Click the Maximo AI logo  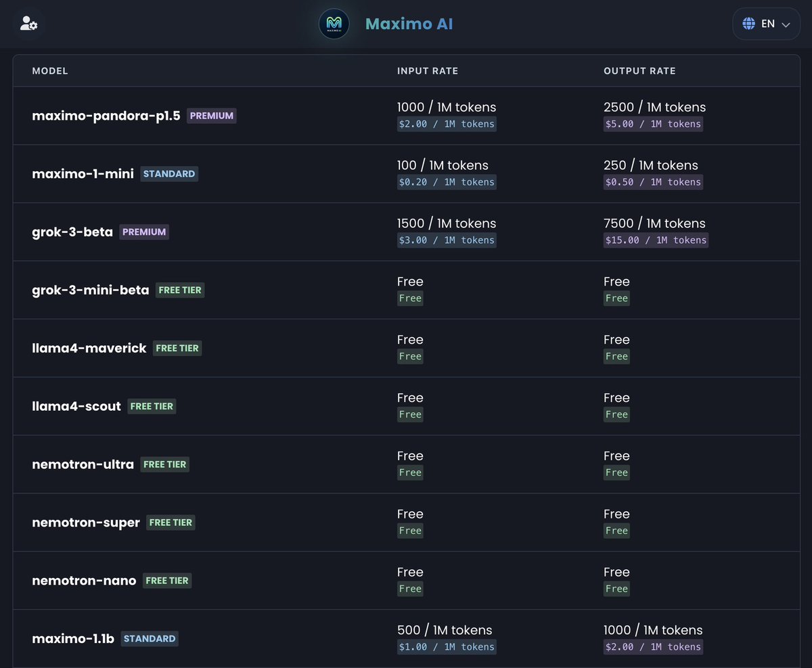[334, 24]
